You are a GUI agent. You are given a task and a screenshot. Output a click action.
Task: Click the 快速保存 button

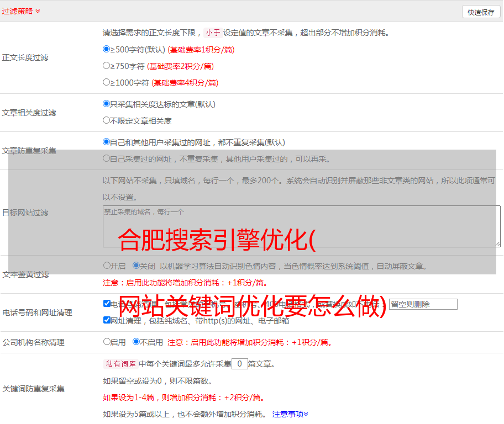coord(480,12)
